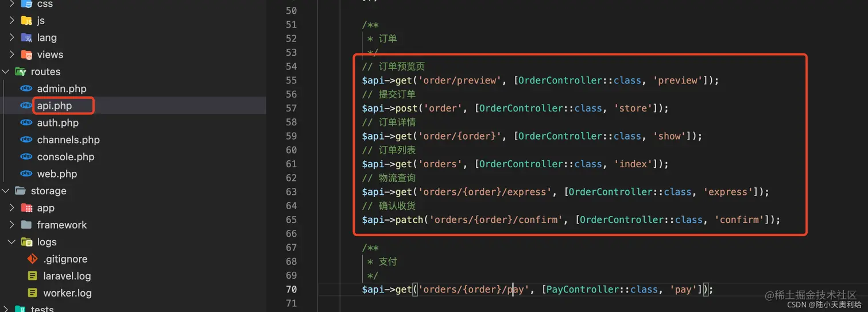This screenshot has height=312, width=868.
Task: Expand the framework folder chevron
Action: [x=11, y=225]
